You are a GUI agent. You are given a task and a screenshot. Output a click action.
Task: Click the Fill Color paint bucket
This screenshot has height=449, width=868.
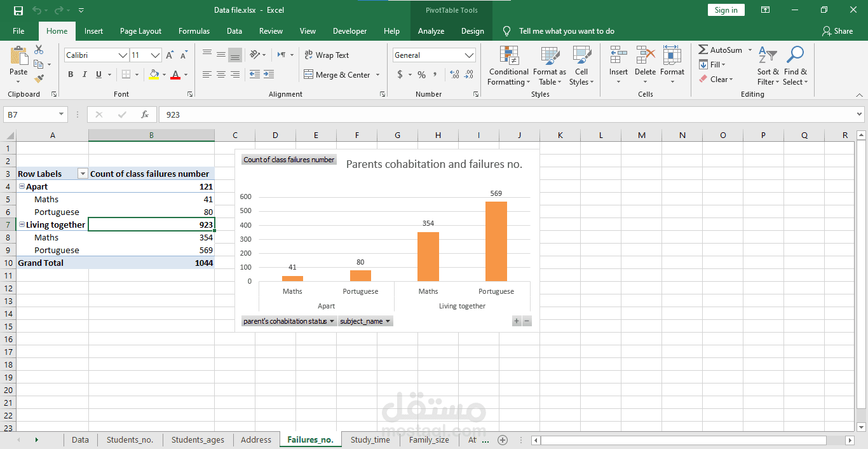154,74
